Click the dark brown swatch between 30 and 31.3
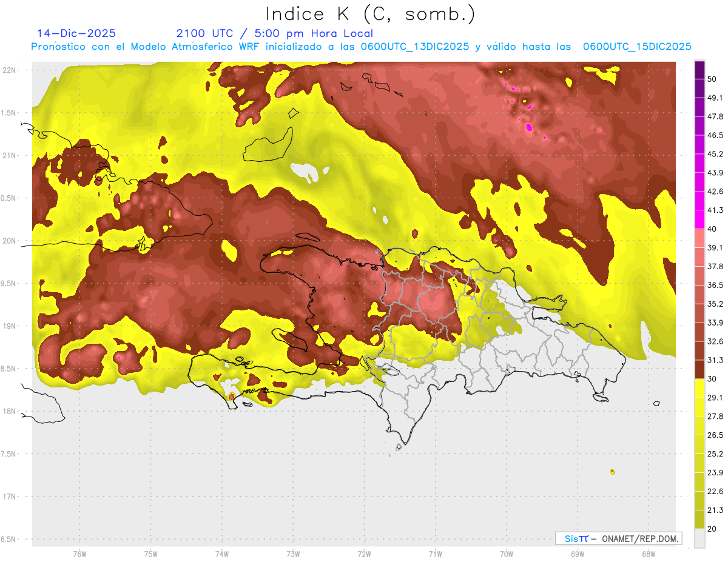Viewport: 728px width, 562px height. tap(699, 370)
